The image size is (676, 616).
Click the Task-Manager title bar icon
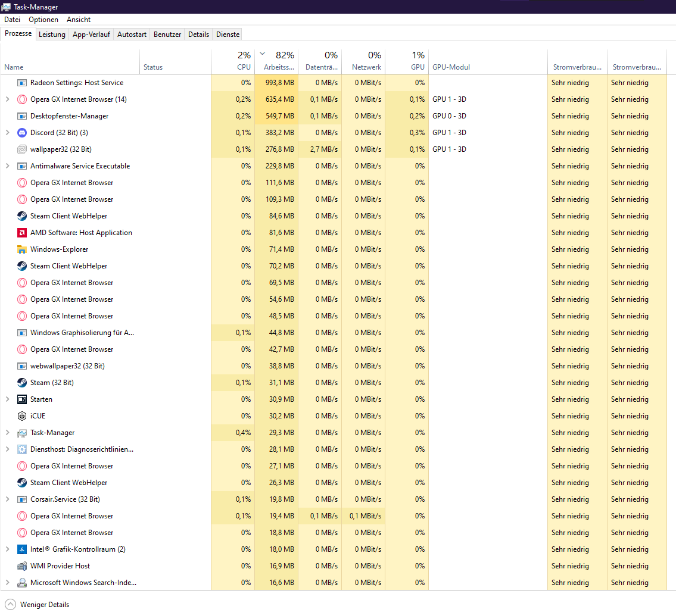(6, 7)
